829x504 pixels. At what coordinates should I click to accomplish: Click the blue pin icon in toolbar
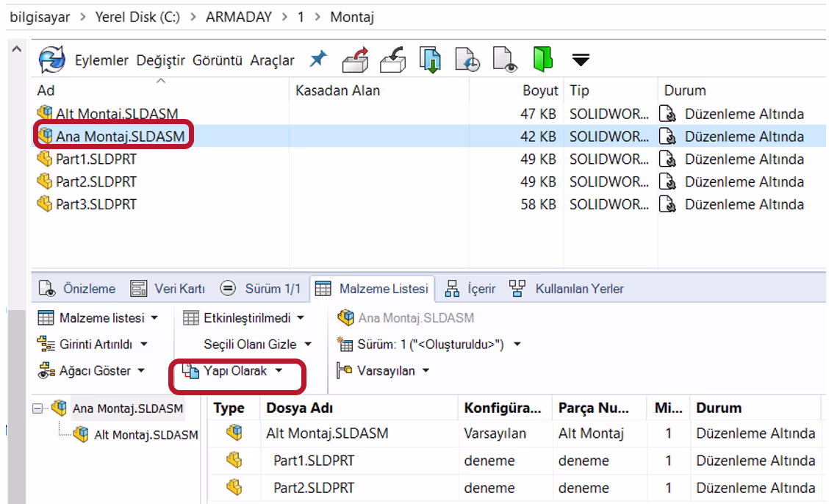tap(318, 59)
